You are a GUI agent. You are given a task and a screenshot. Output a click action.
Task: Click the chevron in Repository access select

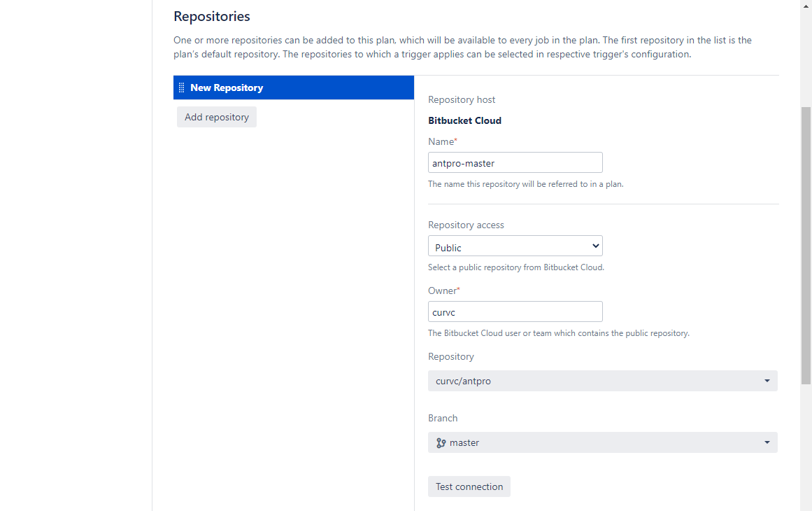coord(595,246)
